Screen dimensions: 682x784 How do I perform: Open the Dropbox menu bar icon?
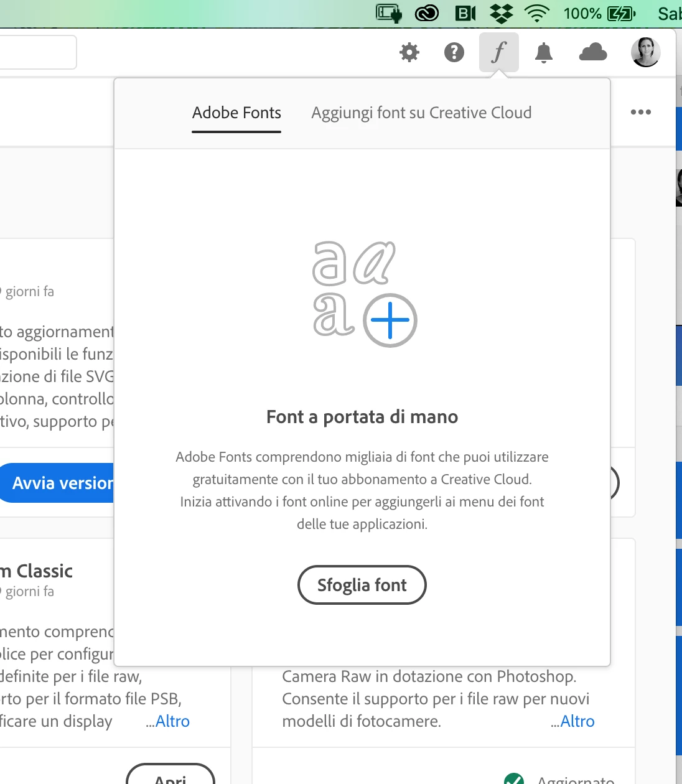[502, 13]
